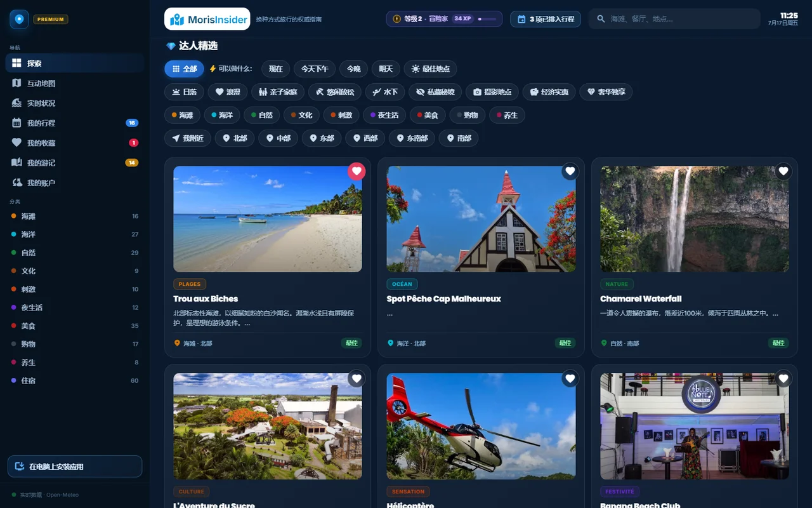Viewport: 812px width, 508px height.
Task: Filter by 明天
Action: pos(386,69)
